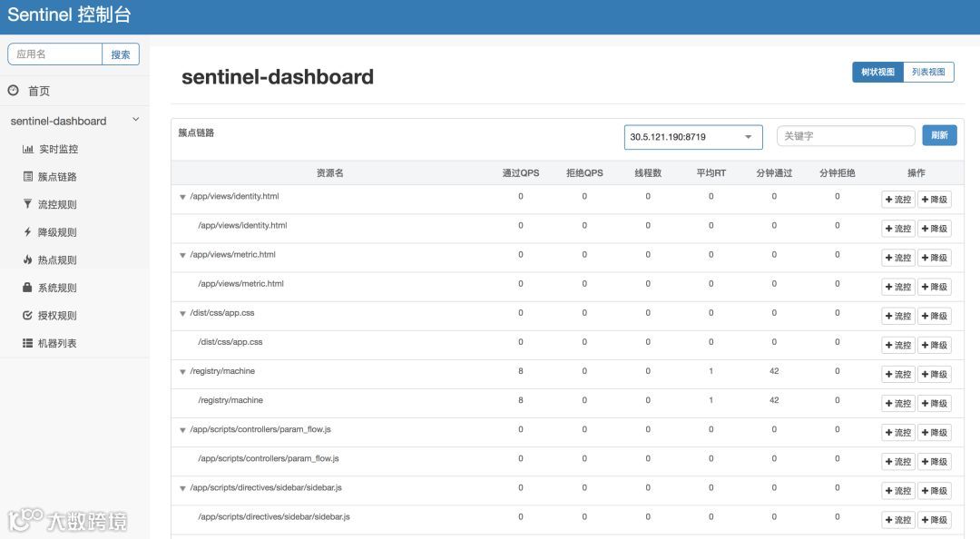Add 流控 rule for child metric.html row

click(x=898, y=287)
